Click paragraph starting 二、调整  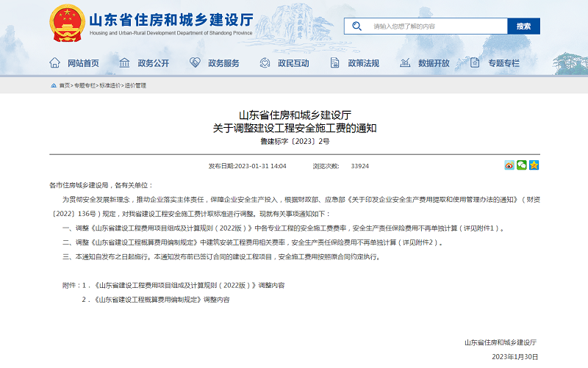[253, 242]
